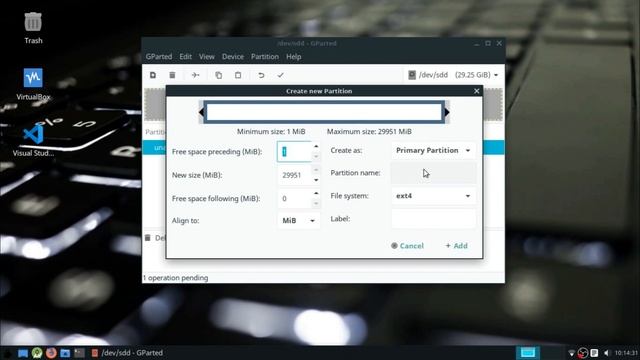Focus the Free space following field
The image size is (640, 360).
294,198
